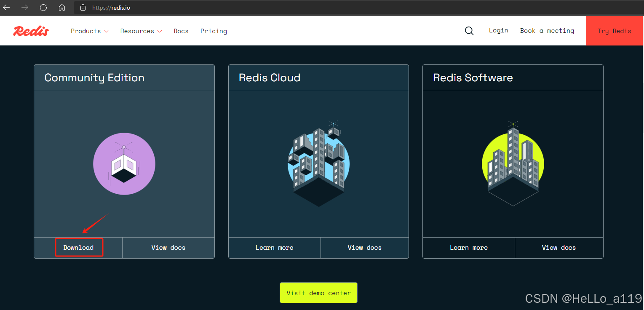This screenshot has height=310, width=644.
Task: Go to browser home page icon
Action: [62, 8]
